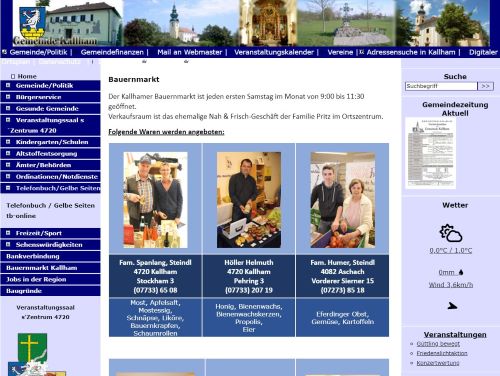The height and width of the screenshot is (376, 500).
Task: Click the green cross crest image in sidebar
Action: [x=32, y=347]
